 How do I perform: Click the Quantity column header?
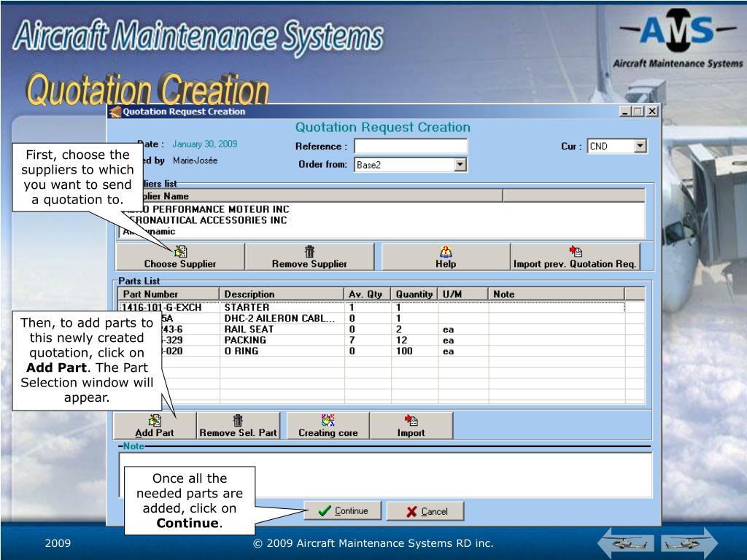pyautogui.click(x=414, y=294)
